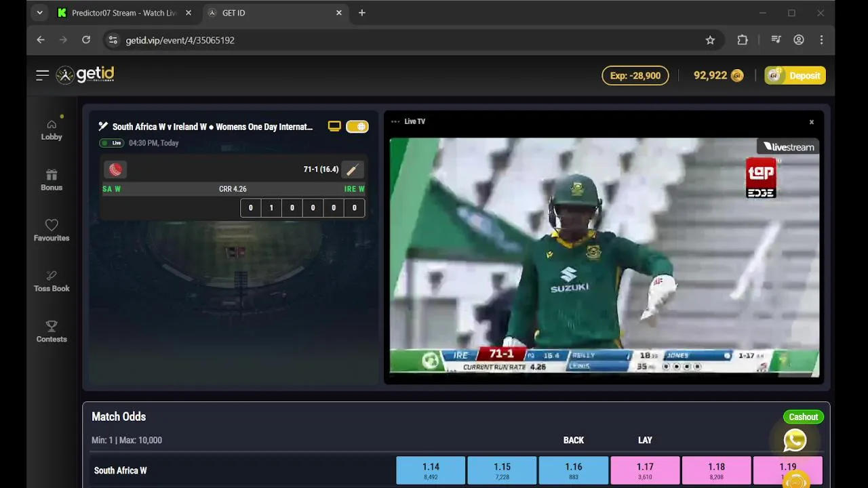This screenshot has height=488, width=868.
Task: Select lay odds 1.17 for South Africa W
Action: 645,470
